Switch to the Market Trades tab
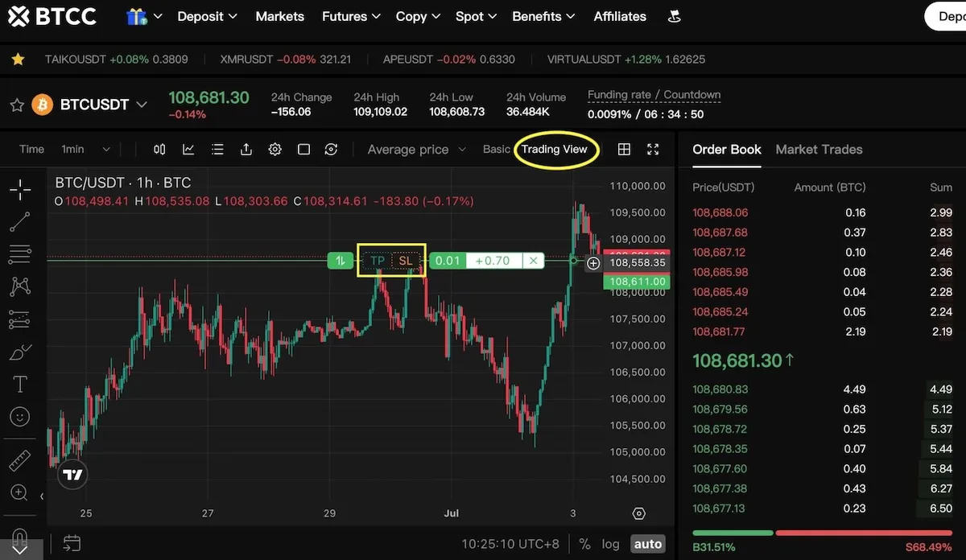966x560 pixels. click(819, 149)
